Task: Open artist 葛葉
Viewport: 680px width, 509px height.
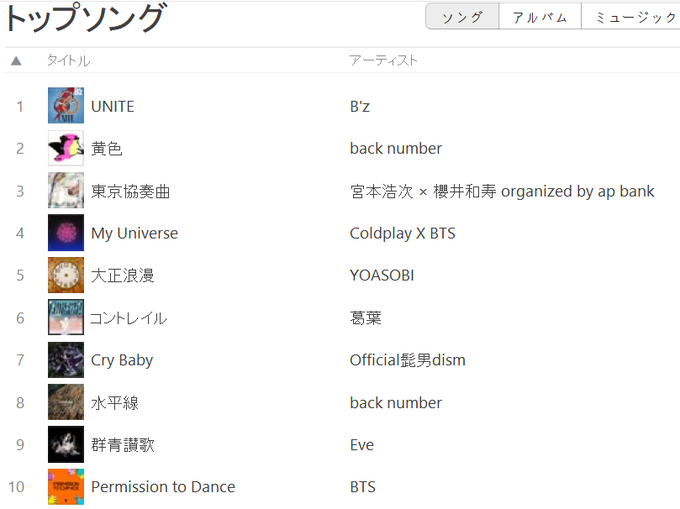Action: [366, 318]
